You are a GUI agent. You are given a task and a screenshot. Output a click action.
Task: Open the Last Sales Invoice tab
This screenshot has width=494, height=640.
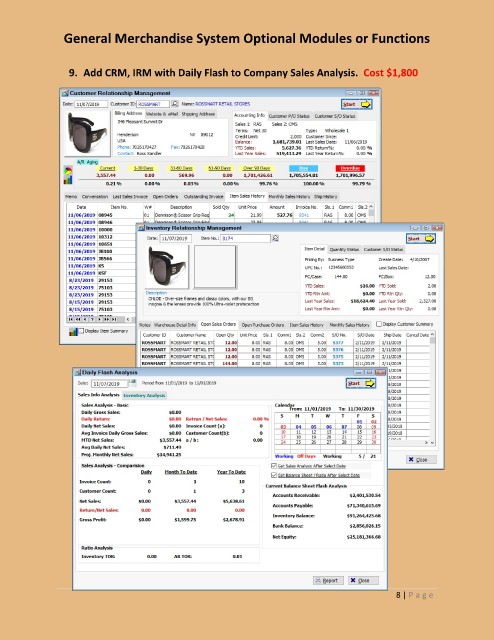pos(130,197)
